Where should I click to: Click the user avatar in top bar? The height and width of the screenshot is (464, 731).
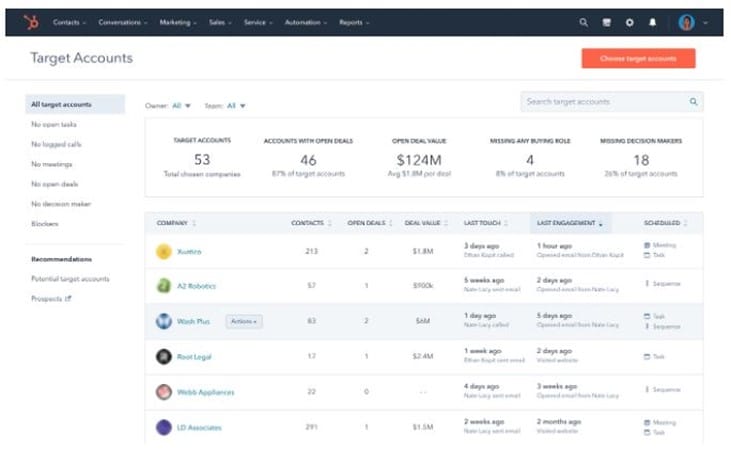click(x=686, y=22)
